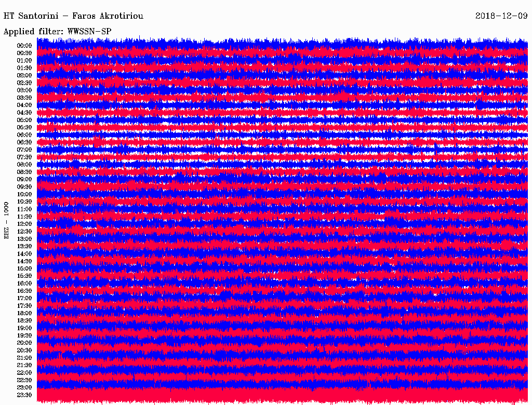532x405 pixels.
Task: Click the 'EHZ – 1000' channel axis label
Action: point(6,221)
